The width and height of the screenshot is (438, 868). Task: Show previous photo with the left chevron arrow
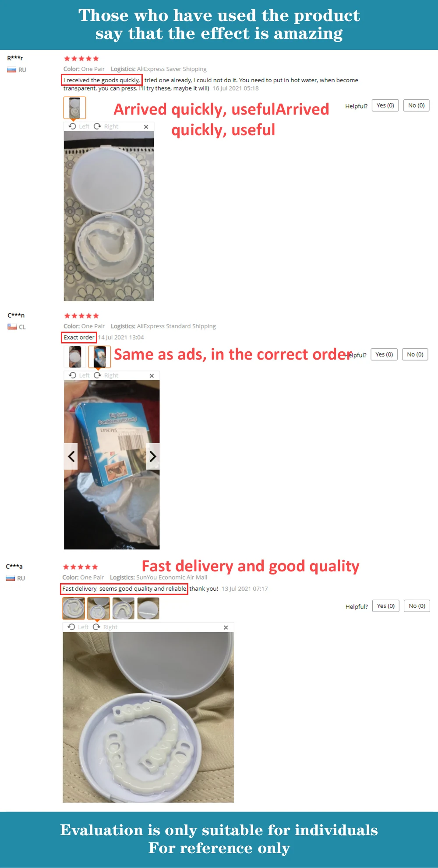point(71,456)
